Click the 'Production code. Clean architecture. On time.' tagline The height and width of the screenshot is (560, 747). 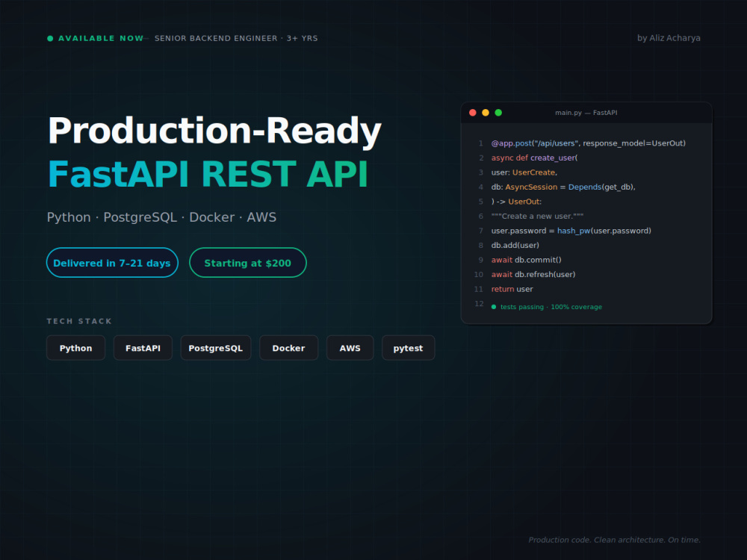615,540
